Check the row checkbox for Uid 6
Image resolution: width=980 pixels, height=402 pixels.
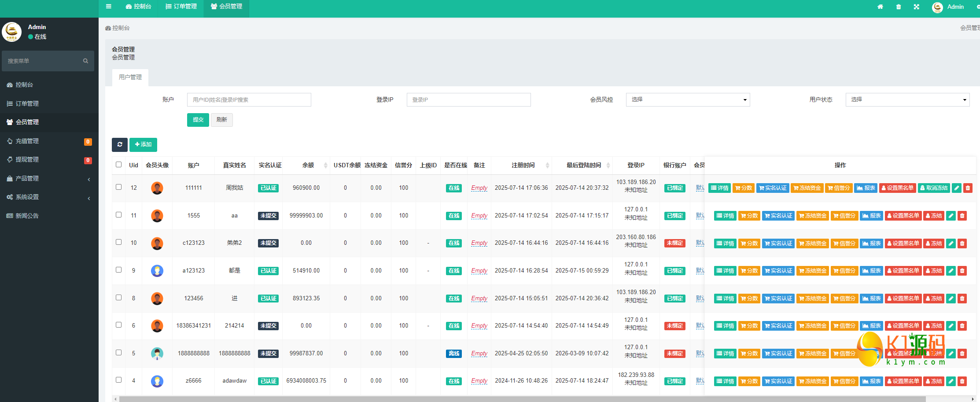tap(118, 325)
